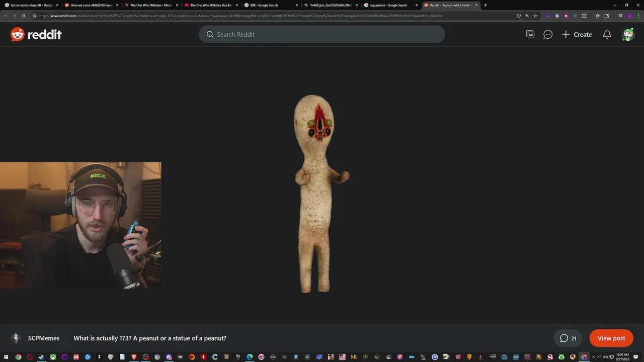
Task: Expand hidden system tray icons
Action: click(593, 357)
